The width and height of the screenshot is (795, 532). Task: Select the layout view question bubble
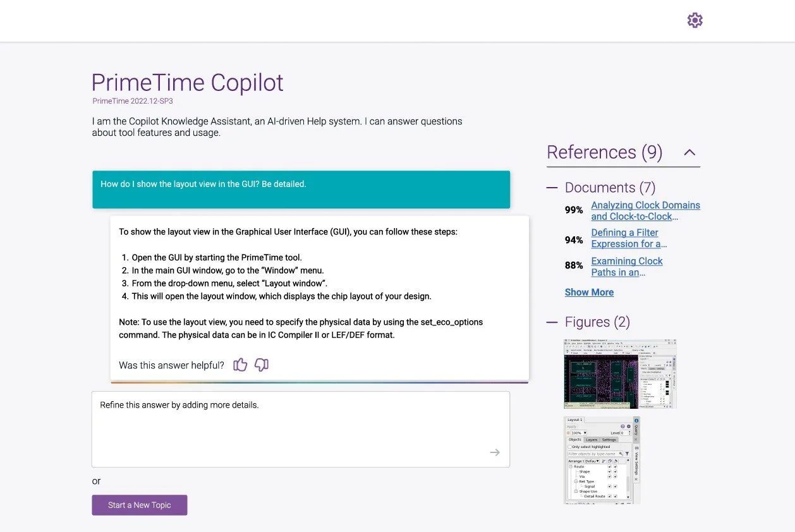[x=301, y=190]
